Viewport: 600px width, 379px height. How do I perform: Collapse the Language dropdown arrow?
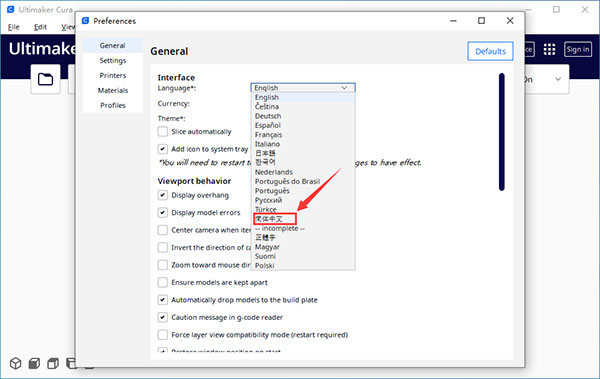point(344,88)
